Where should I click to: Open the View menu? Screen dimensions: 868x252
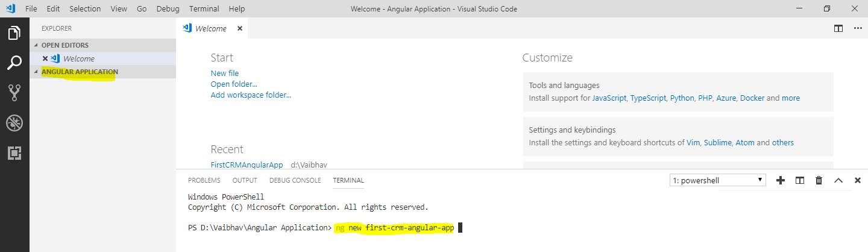(119, 9)
